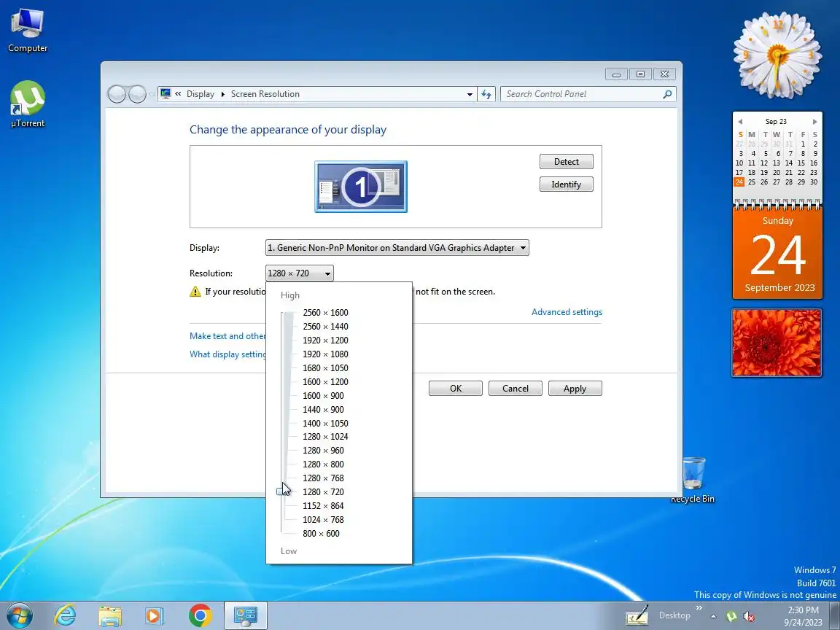
Task: Choose 1280 × 768 resolution
Action: click(x=323, y=478)
